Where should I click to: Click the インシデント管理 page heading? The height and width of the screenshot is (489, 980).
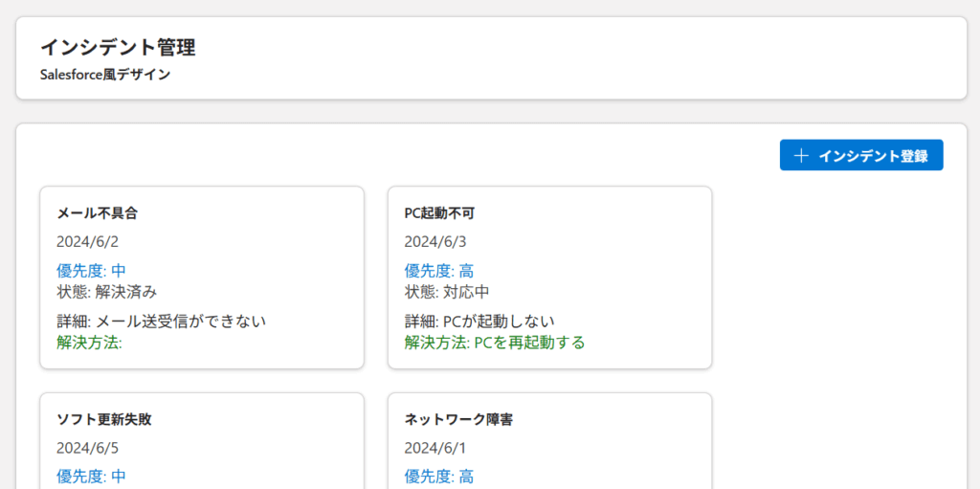118,47
